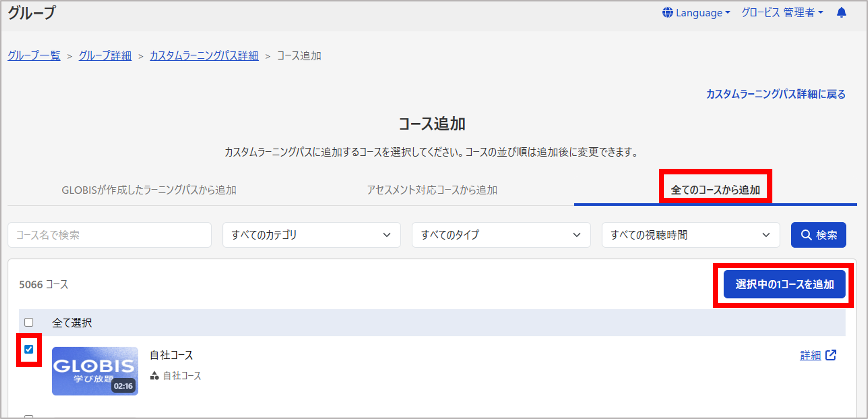868x419 pixels.
Task: Click the 選択中の1コースを追加 button
Action: 784,284
